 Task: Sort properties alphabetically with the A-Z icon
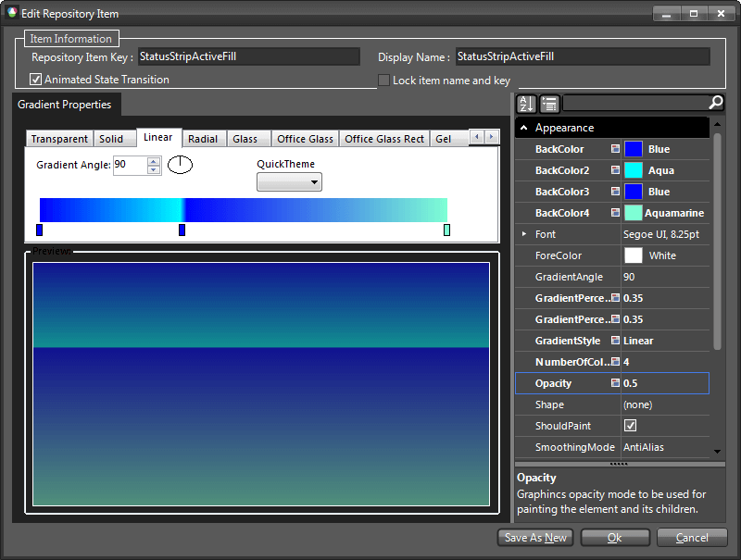click(525, 104)
